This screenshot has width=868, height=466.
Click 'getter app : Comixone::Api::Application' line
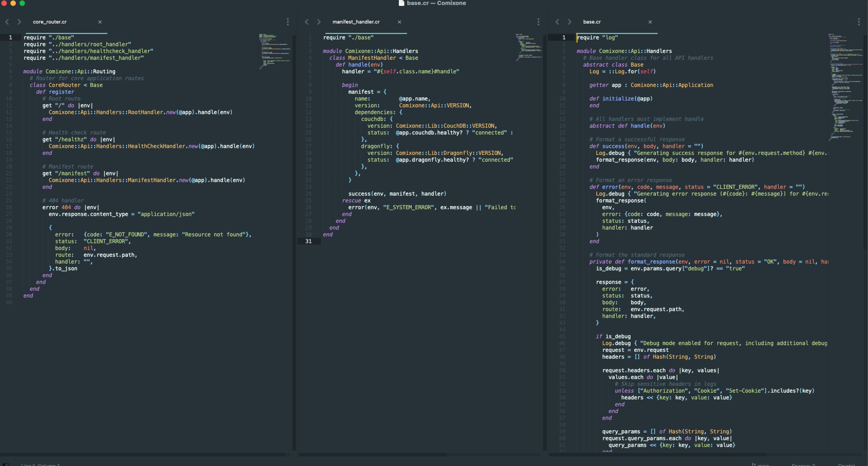(651, 85)
